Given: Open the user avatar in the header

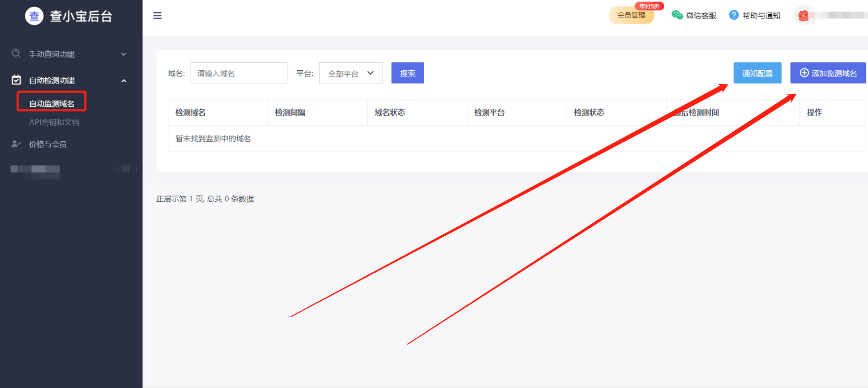Looking at the screenshot, I should click(804, 15).
